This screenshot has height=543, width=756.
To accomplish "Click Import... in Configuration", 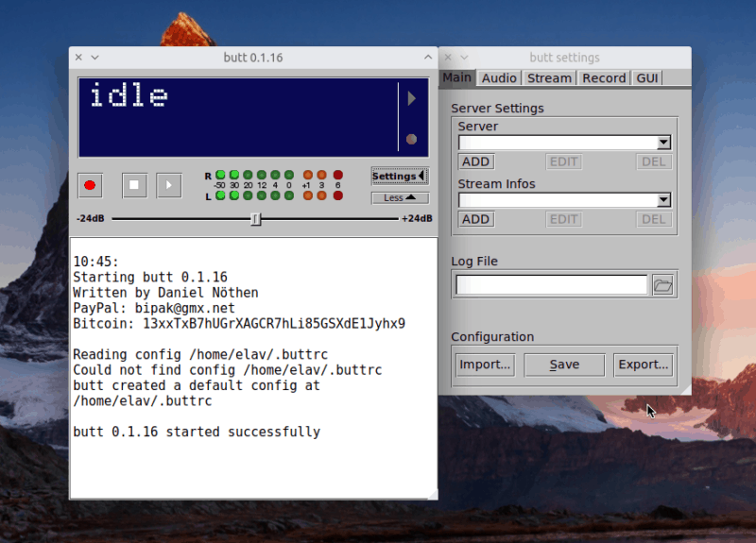I will pyautogui.click(x=485, y=365).
